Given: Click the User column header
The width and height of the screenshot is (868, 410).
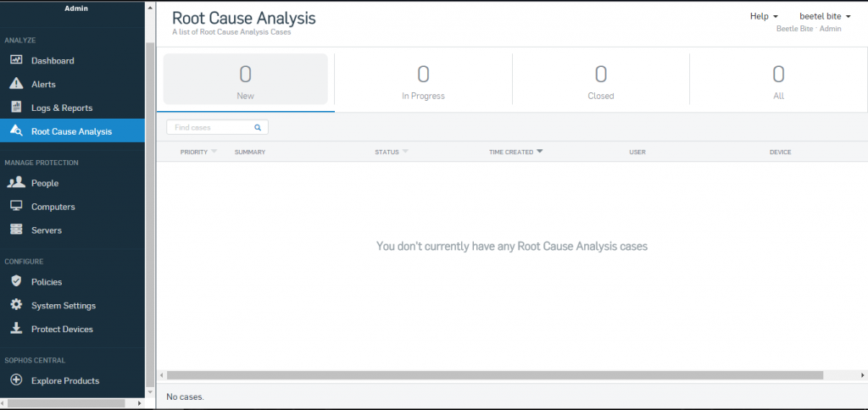Looking at the screenshot, I should click(637, 152).
